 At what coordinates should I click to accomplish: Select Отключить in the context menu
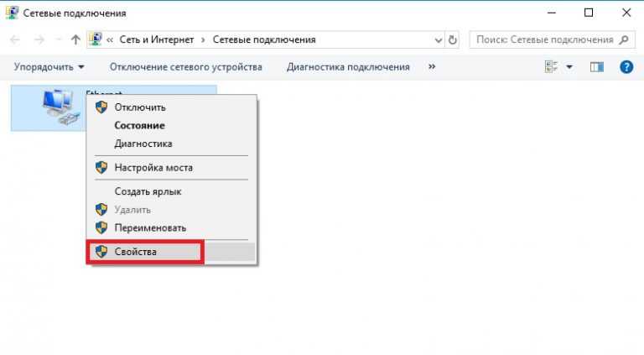pyautogui.click(x=172, y=107)
